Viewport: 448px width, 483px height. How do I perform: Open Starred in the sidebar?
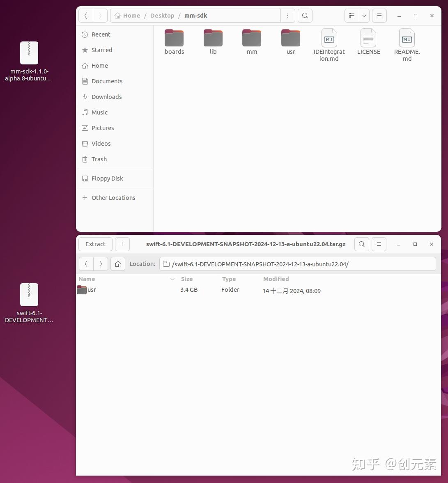[115, 50]
